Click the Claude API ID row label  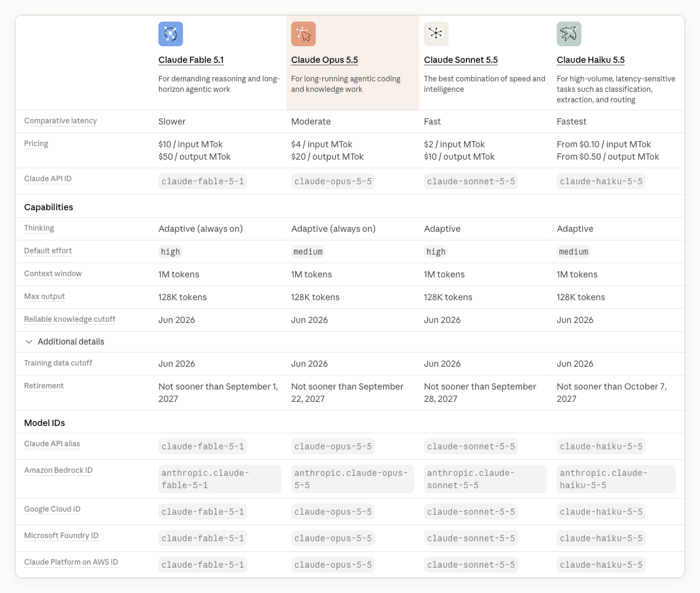(48, 179)
